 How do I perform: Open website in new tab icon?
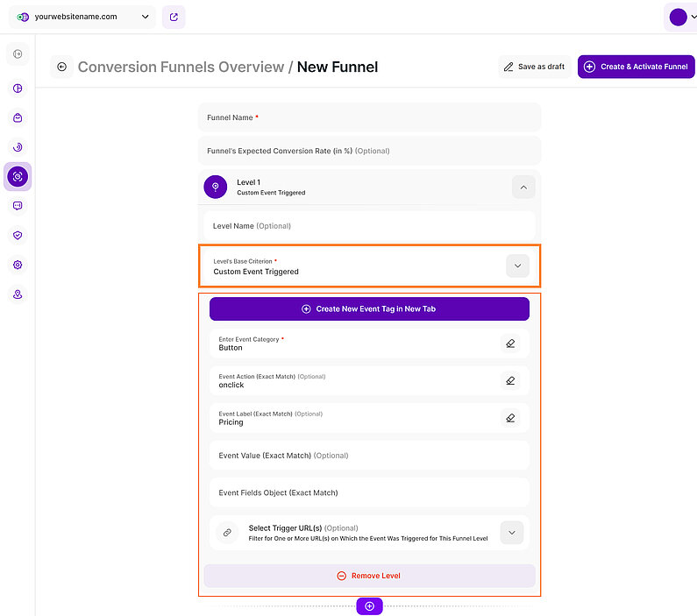point(174,17)
